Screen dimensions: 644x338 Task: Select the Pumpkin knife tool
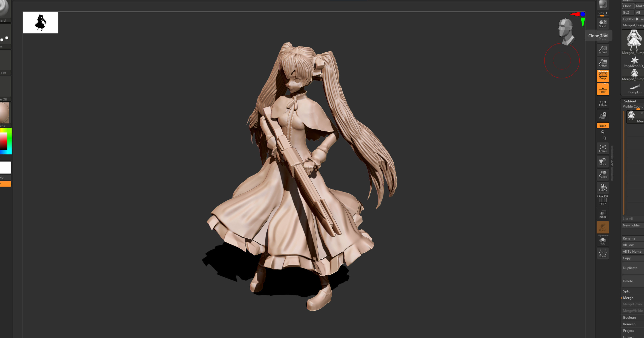coord(633,89)
